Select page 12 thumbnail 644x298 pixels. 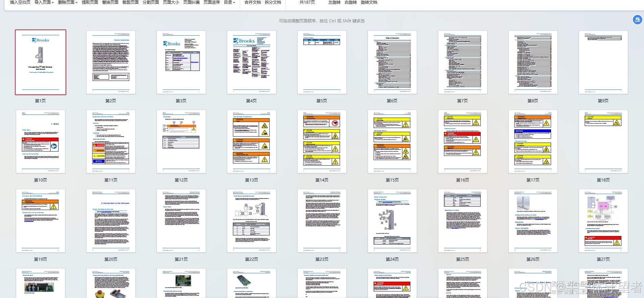click(181, 142)
